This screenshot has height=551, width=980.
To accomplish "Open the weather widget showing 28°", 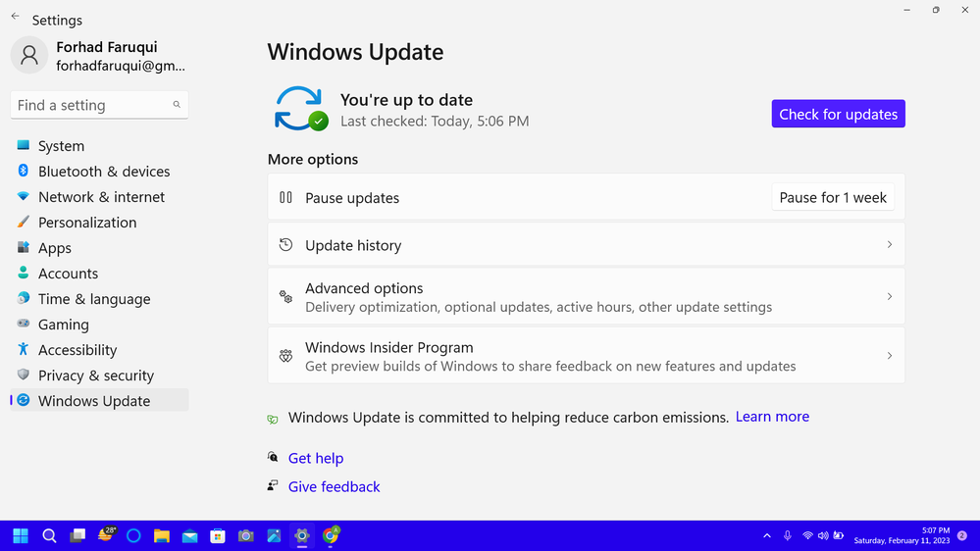I will click(107, 534).
